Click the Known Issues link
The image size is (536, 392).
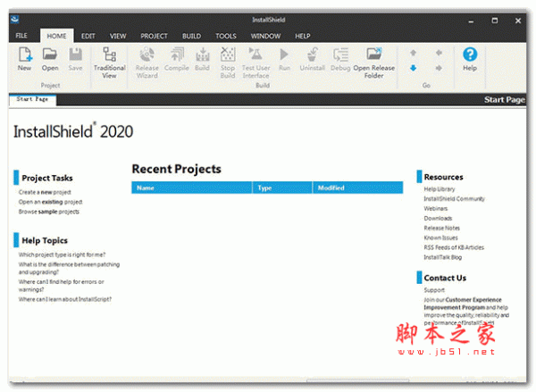(x=440, y=238)
